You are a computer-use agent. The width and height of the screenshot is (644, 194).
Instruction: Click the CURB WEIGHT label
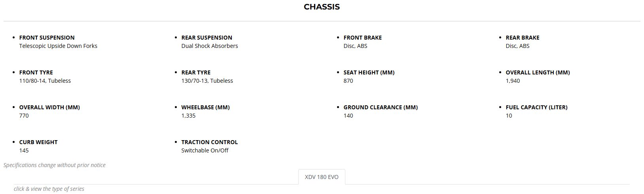[x=38, y=142]
